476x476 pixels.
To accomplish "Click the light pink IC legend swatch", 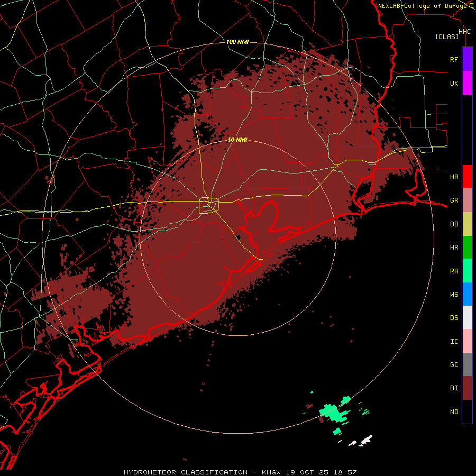I will (467, 341).
